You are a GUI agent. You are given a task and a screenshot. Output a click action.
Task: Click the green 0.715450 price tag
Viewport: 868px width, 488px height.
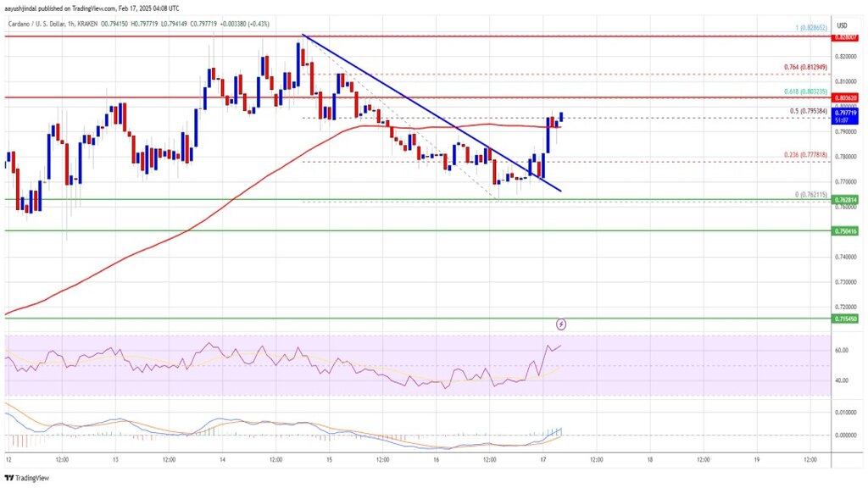pyautogui.click(x=845, y=319)
